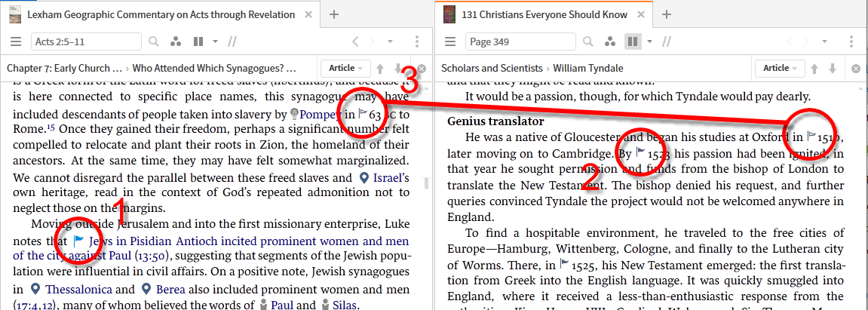The height and width of the screenshot is (310, 868).
Task: Open the Article dropdown in Lexham panel
Action: 345,68
